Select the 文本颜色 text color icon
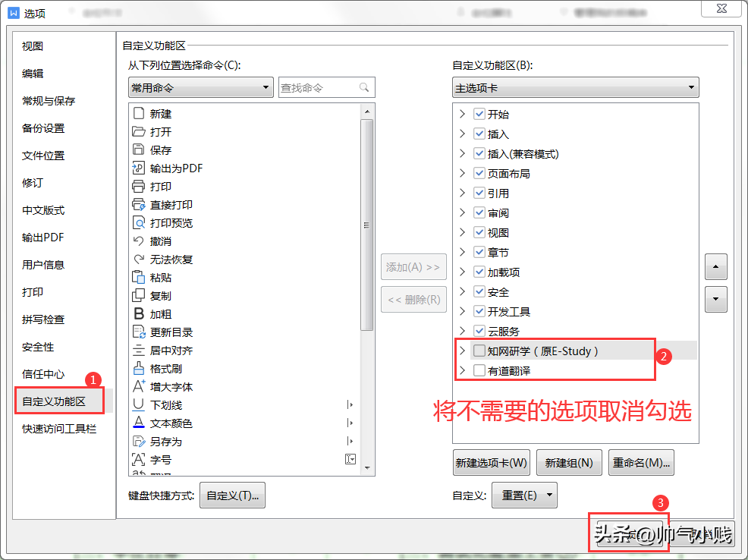The width and height of the screenshot is (748, 560). coord(138,423)
